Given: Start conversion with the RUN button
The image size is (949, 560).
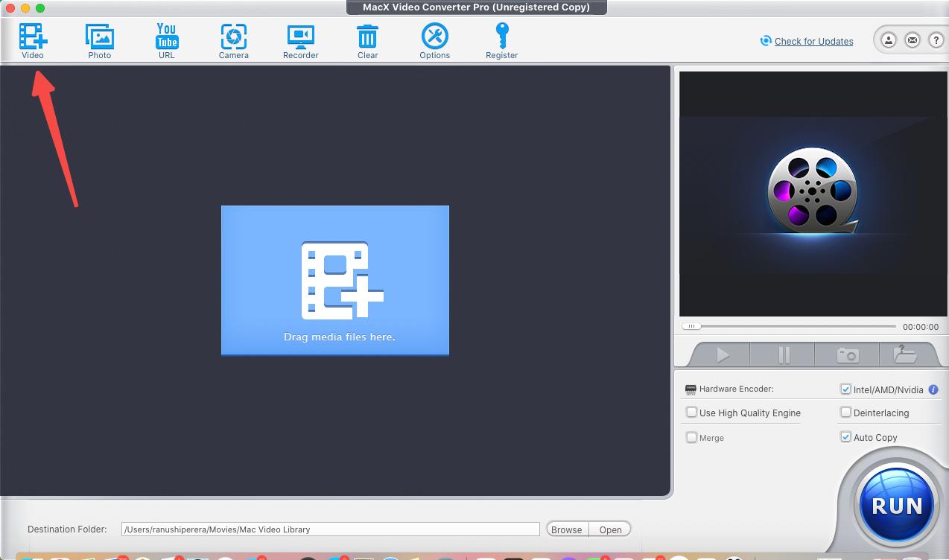Looking at the screenshot, I should pyautogui.click(x=896, y=506).
